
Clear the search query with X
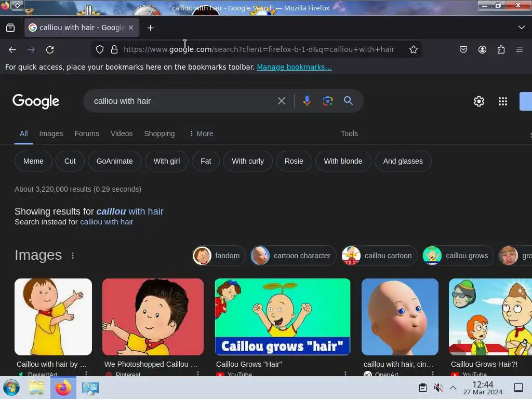(x=281, y=101)
